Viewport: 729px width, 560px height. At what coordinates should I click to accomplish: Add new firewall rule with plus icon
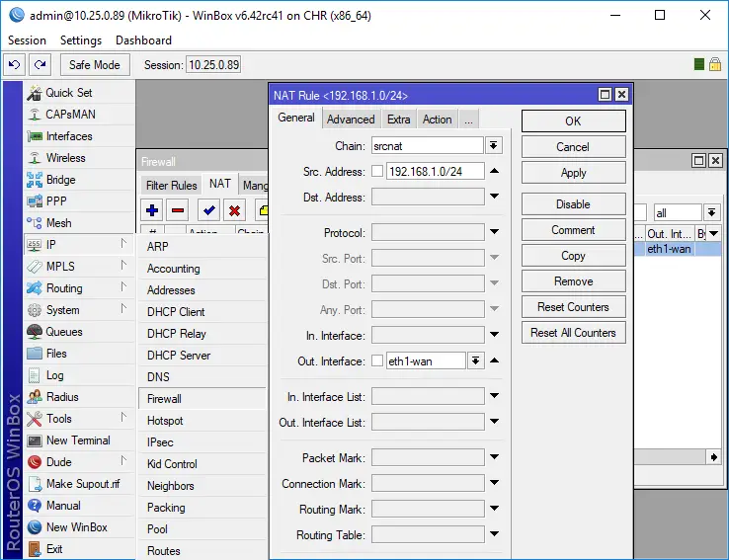pos(152,210)
